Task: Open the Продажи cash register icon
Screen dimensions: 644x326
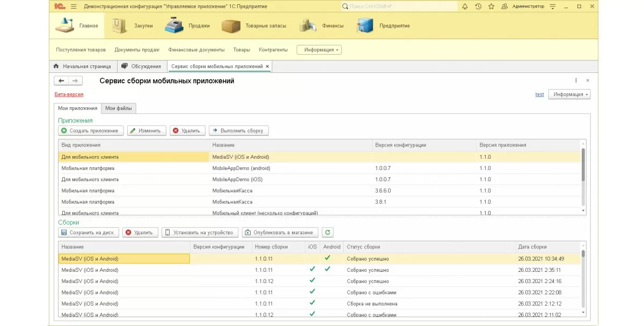Action: 174,25
